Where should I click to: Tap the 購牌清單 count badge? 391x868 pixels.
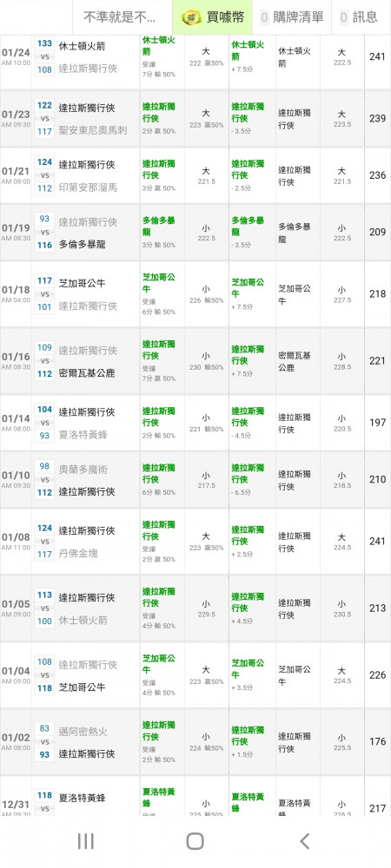click(x=265, y=17)
